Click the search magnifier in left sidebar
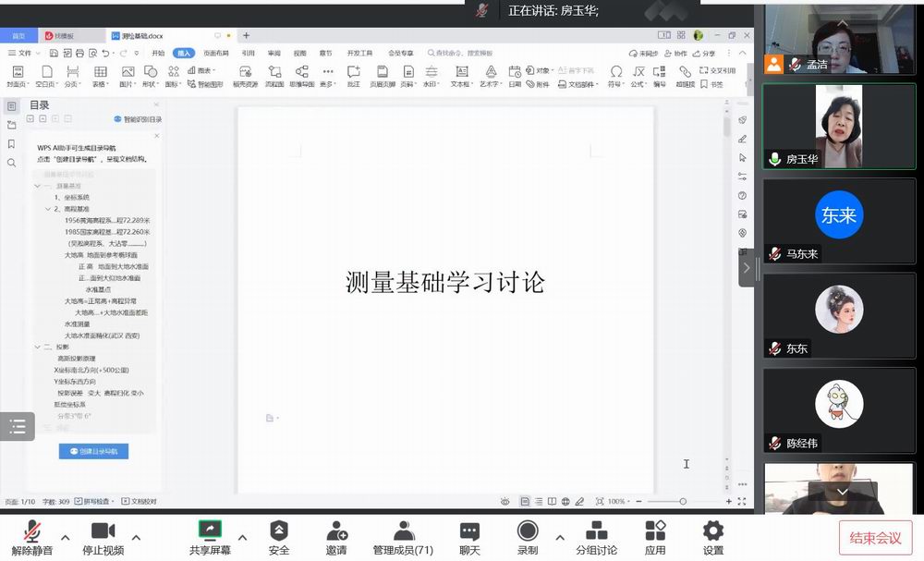This screenshot has height=561, width=924. coord(11,163)
